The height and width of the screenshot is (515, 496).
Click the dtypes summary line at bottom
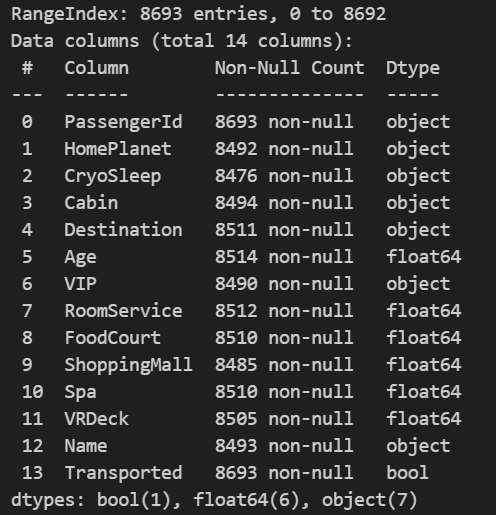(x=214, y=500)
